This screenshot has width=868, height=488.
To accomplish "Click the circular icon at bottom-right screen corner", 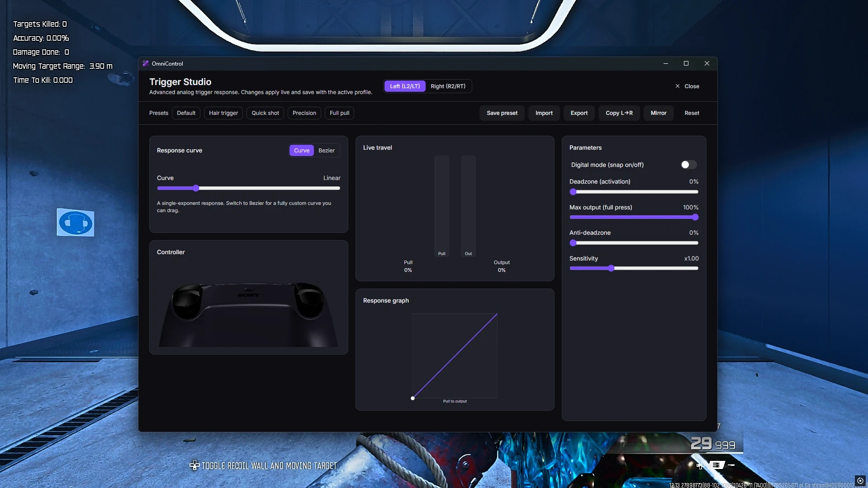I will [860, 481].
